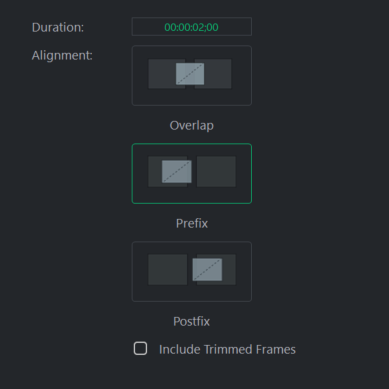This screenshot has height=389, width=389.
Task: Click right clip block in Prefix diagram
Action: pos(216,171)
